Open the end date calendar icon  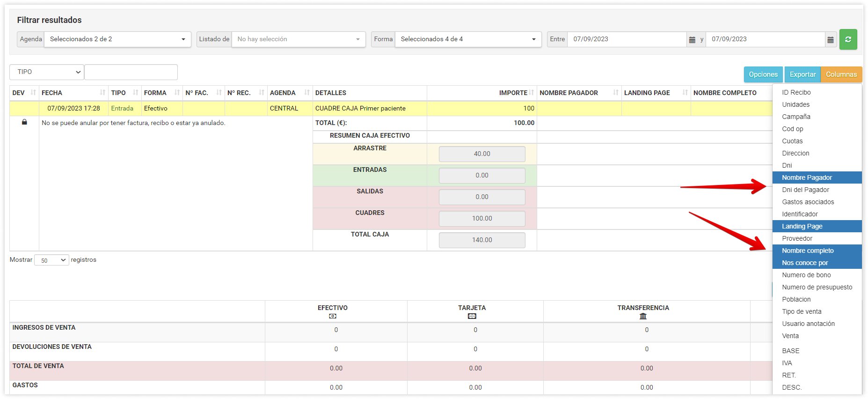831,40
